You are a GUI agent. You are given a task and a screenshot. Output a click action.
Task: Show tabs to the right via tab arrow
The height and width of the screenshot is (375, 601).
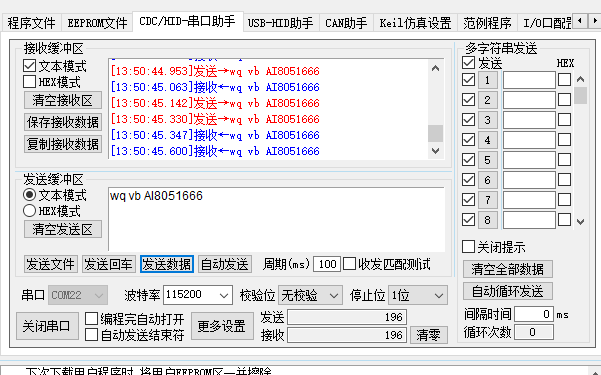click(594, 20)
